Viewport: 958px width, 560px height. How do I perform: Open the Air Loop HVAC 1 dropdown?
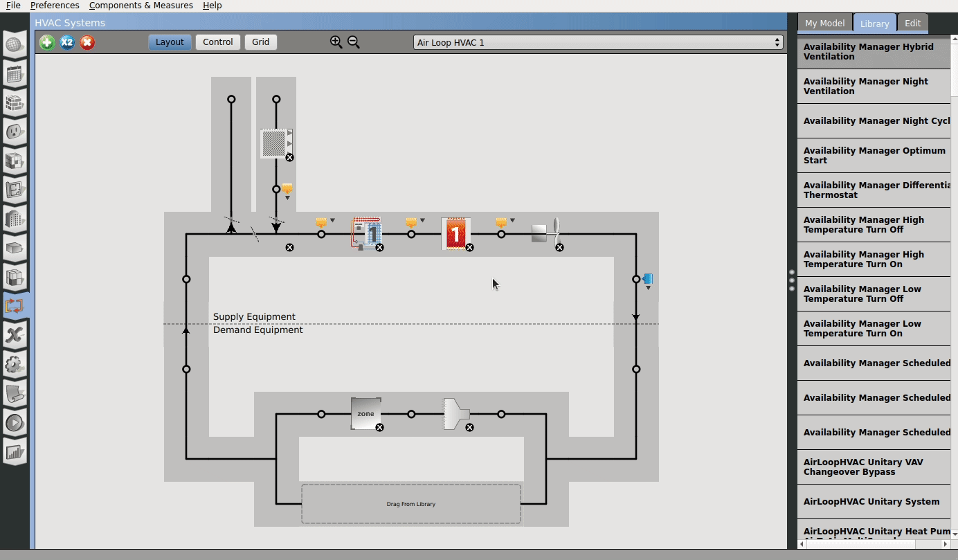(595, 42)
